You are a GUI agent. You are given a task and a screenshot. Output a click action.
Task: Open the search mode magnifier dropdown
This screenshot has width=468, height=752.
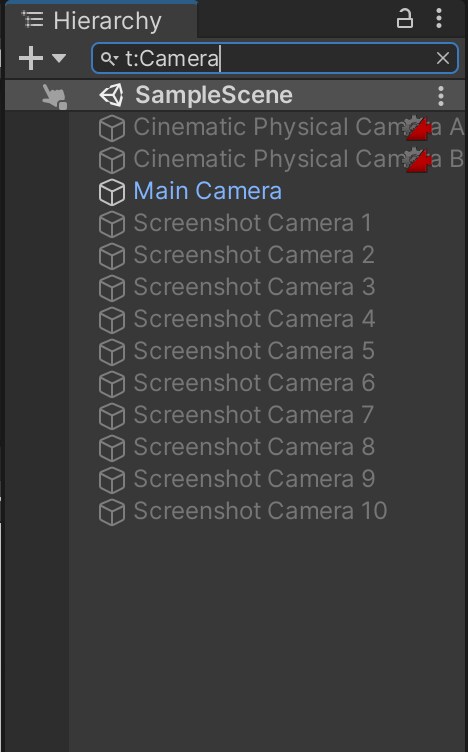pyautogui.click(x=109, y=59)
